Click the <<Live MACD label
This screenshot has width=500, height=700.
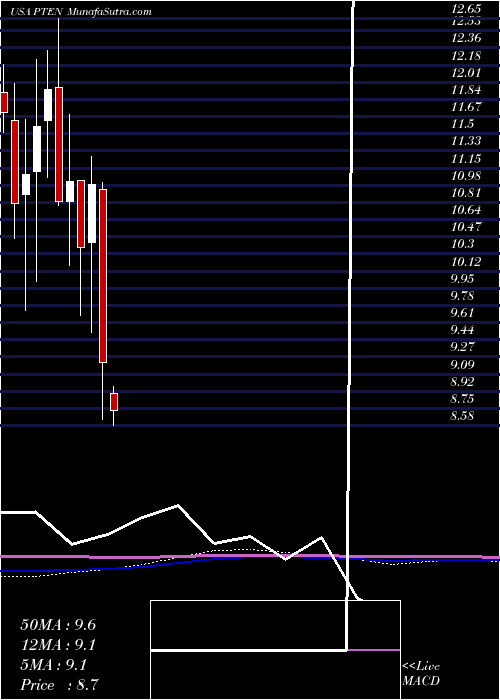(x=421, y=673)
